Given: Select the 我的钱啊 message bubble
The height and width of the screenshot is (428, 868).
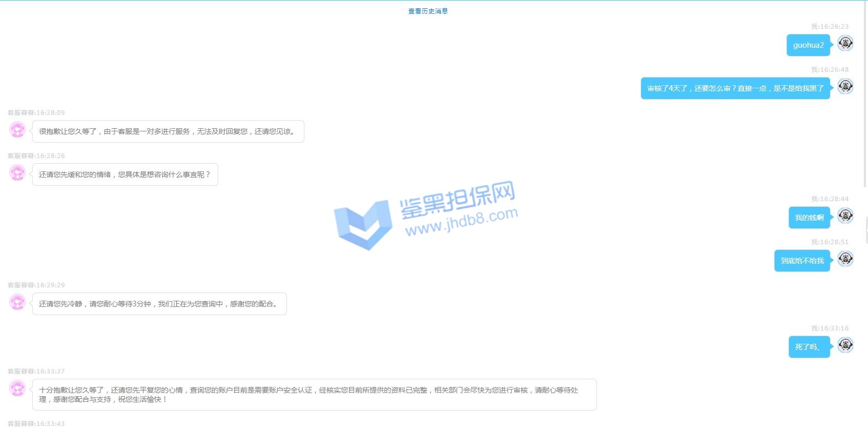Looking at the screenshot, I should point(809,218).
